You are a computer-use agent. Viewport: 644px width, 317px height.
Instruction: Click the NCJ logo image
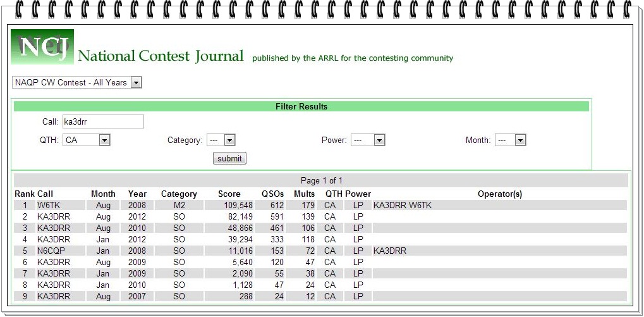[42, 47]
